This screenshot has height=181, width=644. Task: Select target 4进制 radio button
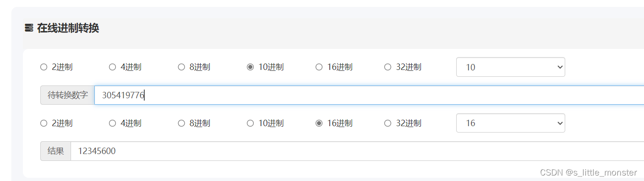[113, 123]
